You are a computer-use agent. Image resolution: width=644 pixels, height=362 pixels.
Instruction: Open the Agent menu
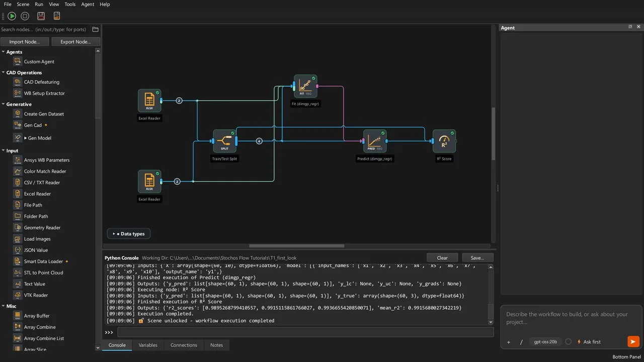pos(88,4)
